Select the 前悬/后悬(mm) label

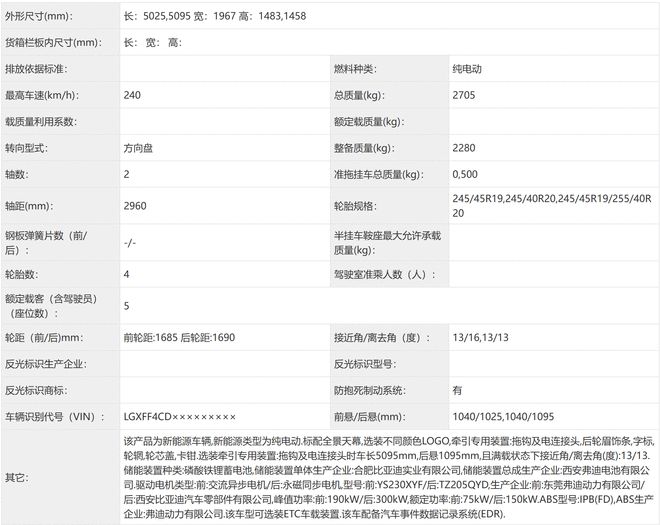click(370, 417)
